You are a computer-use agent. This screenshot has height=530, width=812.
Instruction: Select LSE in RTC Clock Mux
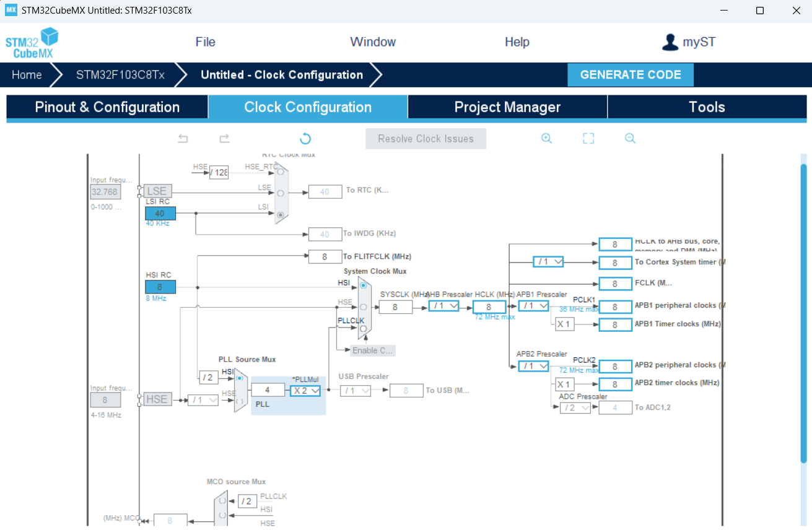pos(281,193)
